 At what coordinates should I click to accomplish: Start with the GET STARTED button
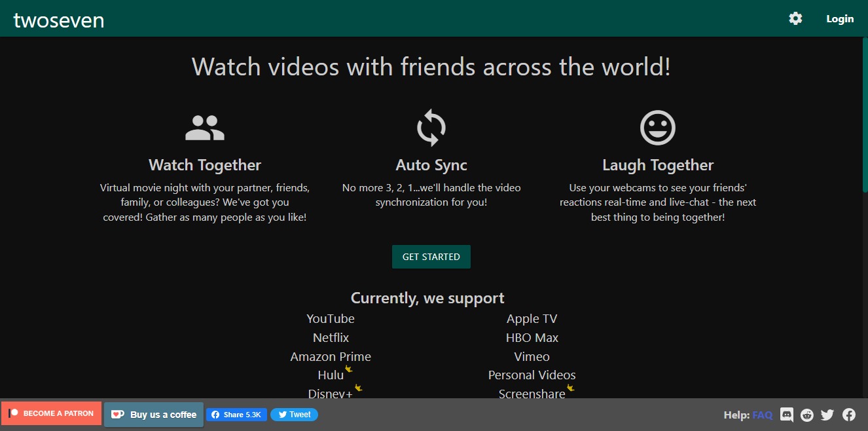(431, 257)
